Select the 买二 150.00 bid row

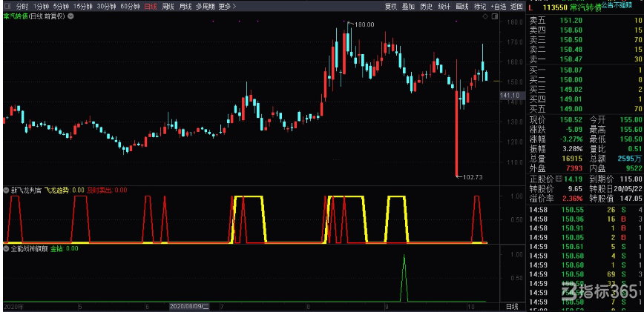tap(585, 79)
